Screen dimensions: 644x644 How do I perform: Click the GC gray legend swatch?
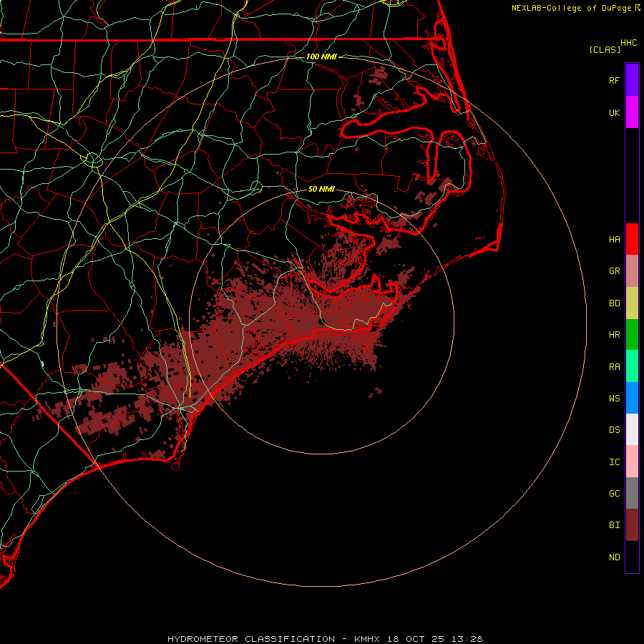[x=632, y=493]
